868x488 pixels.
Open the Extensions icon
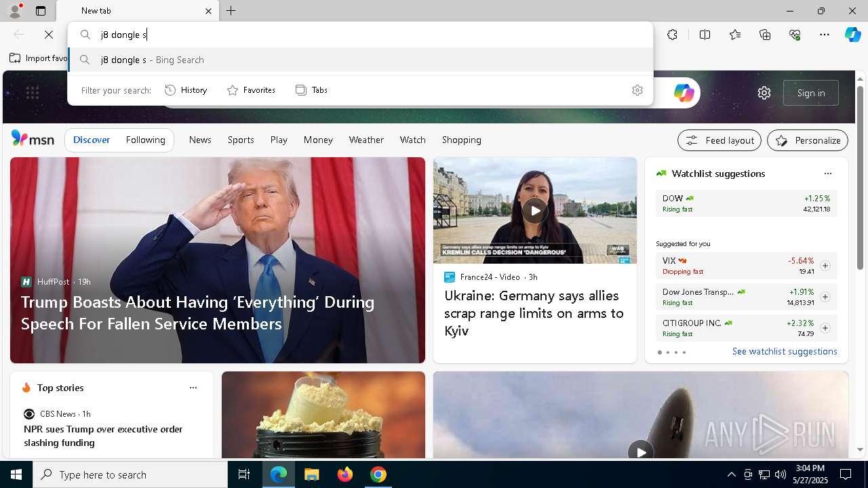click(x=672, y=35)
